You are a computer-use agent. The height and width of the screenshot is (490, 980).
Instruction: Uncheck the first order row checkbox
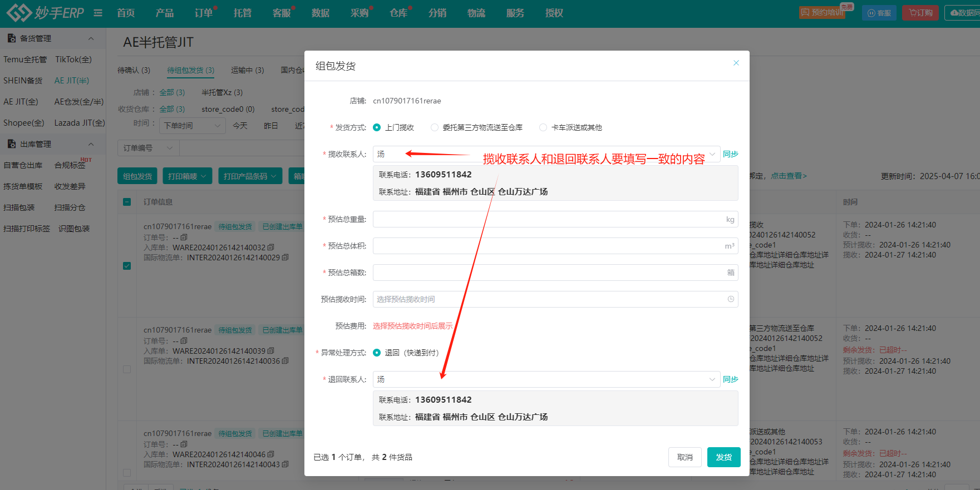127,266
